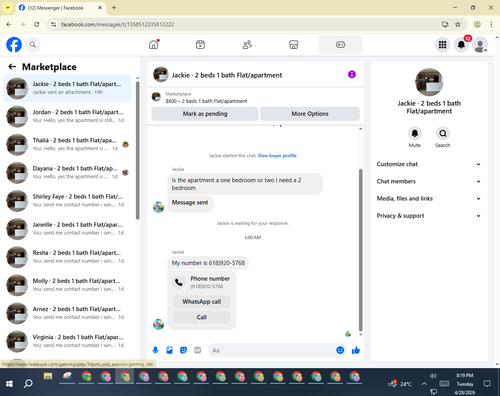Click the phone icon in number card

coord(179,282)
